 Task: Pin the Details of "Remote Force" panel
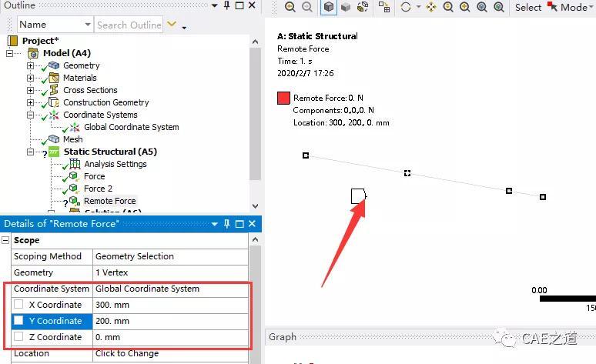click(227, 224)
